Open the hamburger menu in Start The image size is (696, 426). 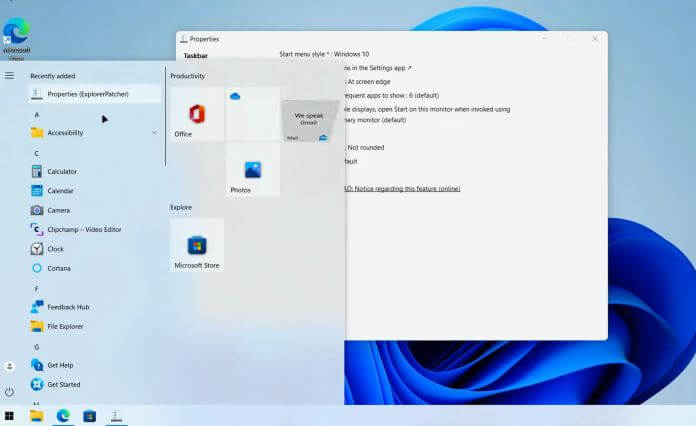tap(9, 76)
